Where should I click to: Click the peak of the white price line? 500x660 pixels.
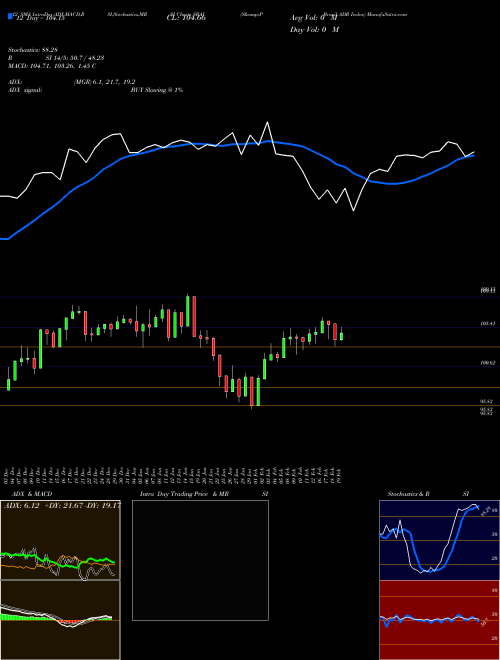267,122
